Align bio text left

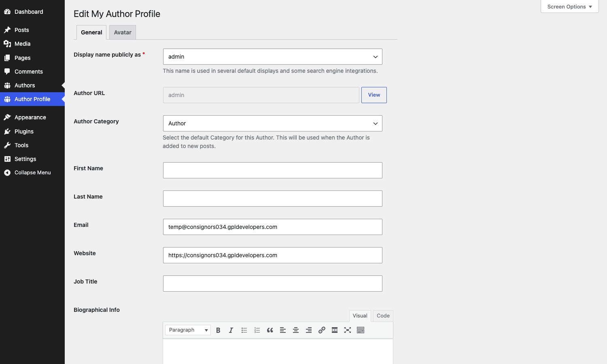[283, 330]
